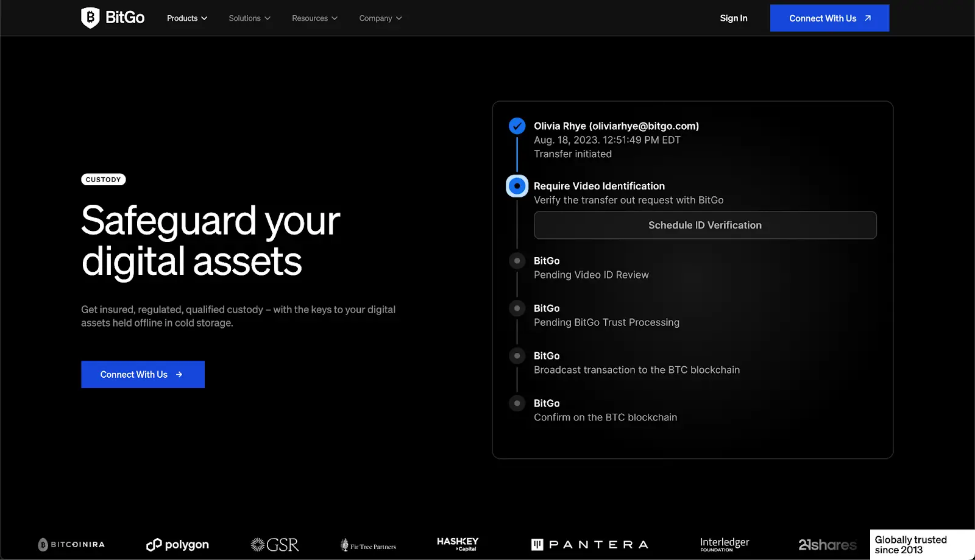Click the 'Aug. 18, 2023. 12:51:49 PM EDT' timestamp
The image size is (975, 560).
[x=607, y=140]
